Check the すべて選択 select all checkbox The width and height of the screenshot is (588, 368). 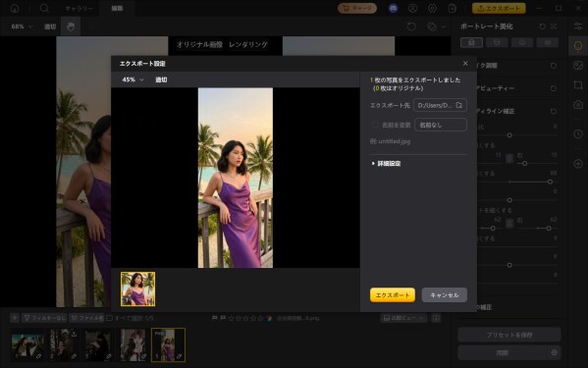(110, 318)
